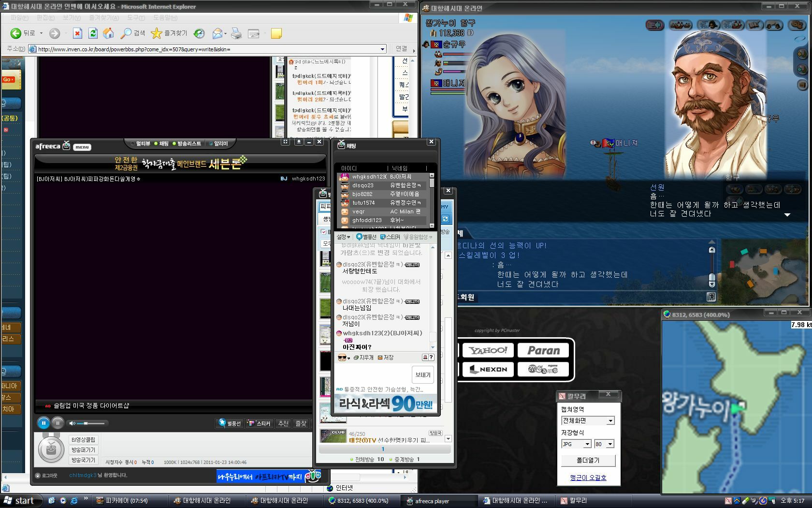Image resolution: width=812 pixels, height=508 pixels.
Task: Toggle the 채팅 chat panel indicator
Action: pyautogui.click(x=161, y=144)
